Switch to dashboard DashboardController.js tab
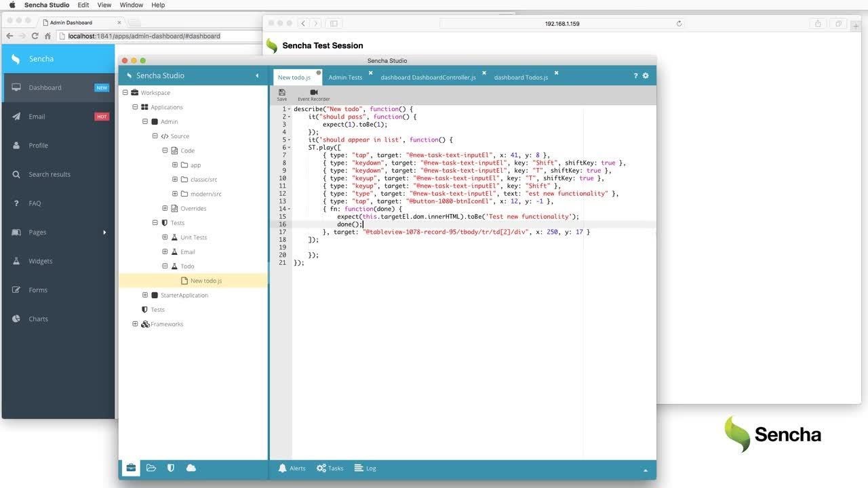This screenshot has height=488, width=868. coord(428,77)
